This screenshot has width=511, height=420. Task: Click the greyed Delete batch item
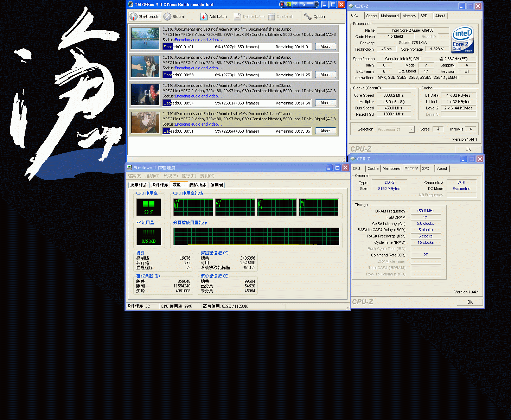pos(249,17)
